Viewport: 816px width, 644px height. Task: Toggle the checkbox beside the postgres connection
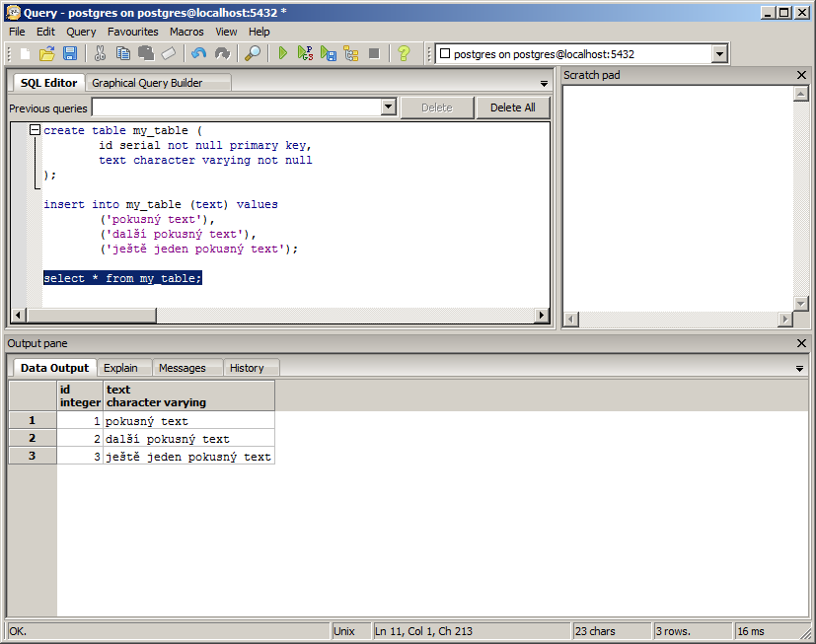tap(444, 54)
